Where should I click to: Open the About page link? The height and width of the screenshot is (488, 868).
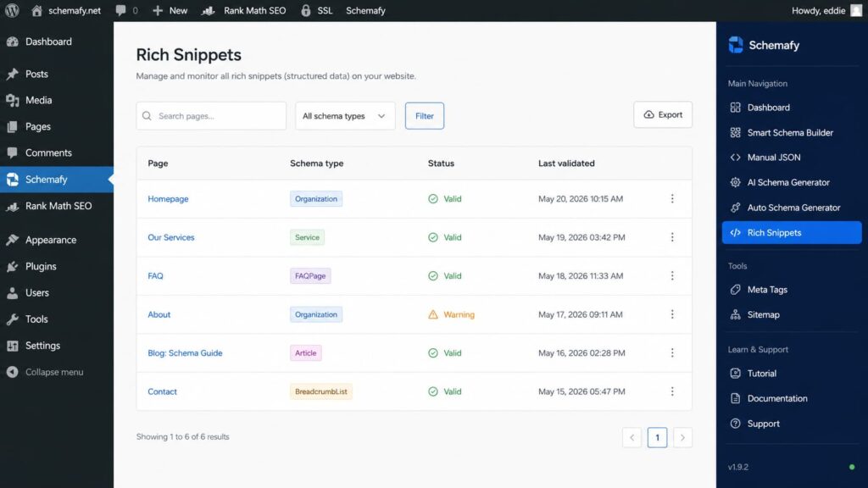tap(159, 314)
